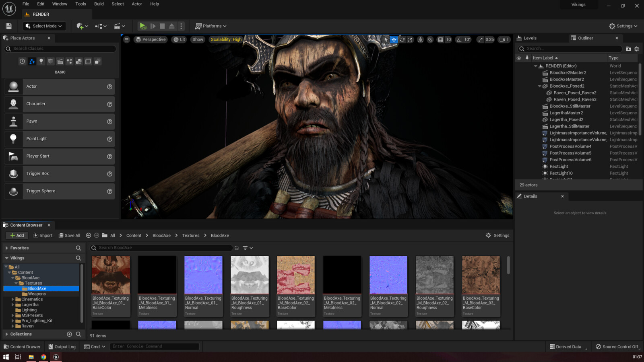The height and width of the screenshot is (362, 644).
Task: Create a new folder in the Outliner
Action: 628,49
